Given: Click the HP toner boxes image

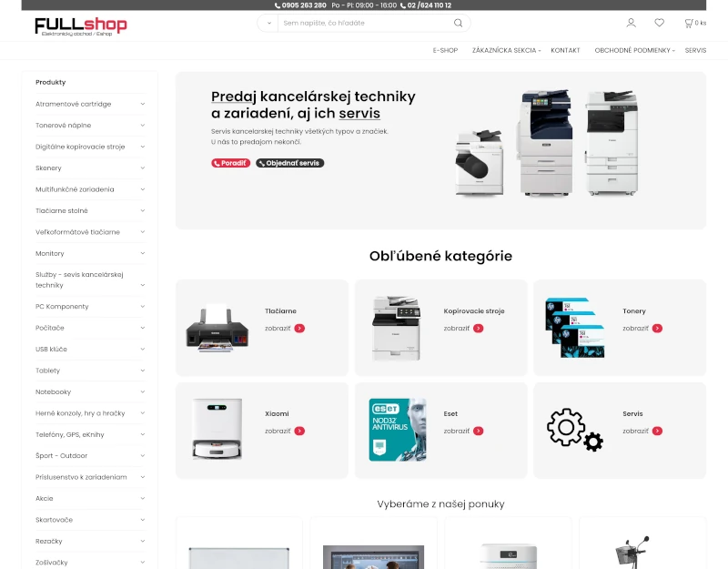Looking at the screenshot, I should tap(575, 328).
